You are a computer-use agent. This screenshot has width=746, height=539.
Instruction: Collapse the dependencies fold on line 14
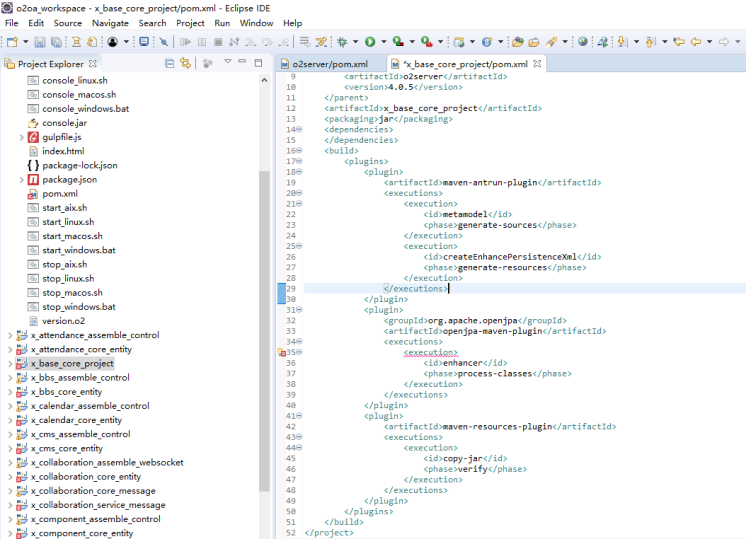pyautogui.click(x=299, y=129)
